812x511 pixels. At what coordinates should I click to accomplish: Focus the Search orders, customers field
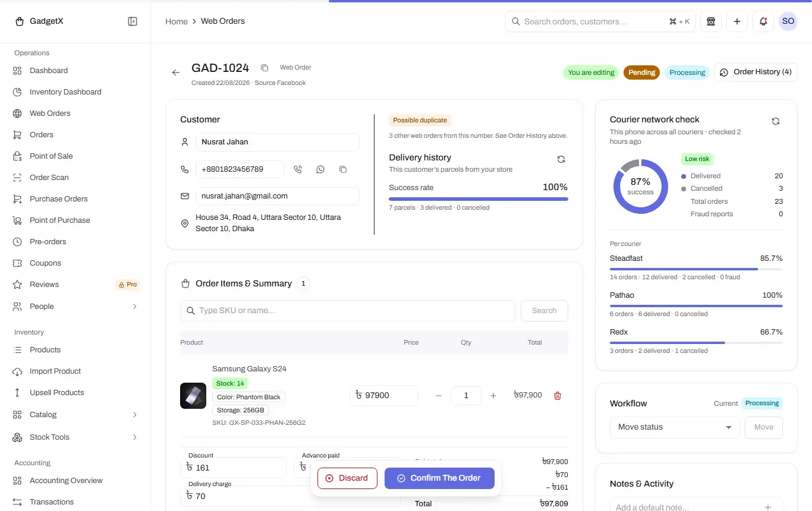(600, 21)
